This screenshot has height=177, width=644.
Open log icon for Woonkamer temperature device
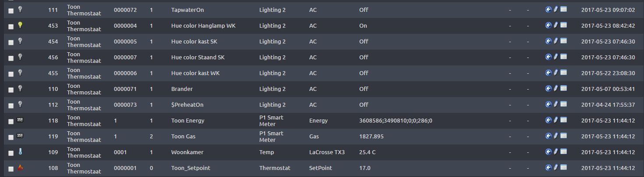(x=563, y=152)
